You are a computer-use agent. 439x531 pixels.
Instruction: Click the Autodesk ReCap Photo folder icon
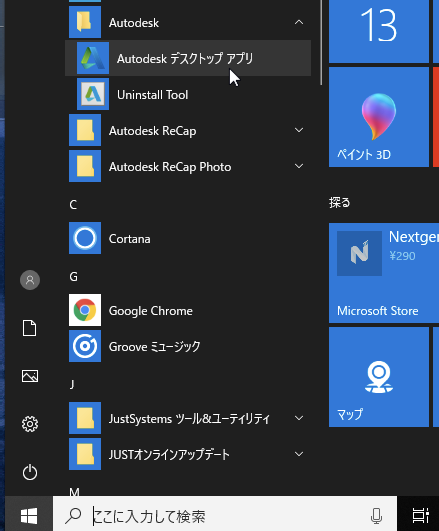[x=85, y=166]
